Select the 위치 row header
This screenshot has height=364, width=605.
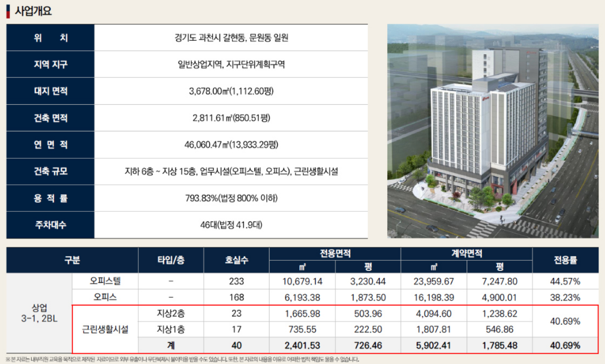pos(50,38)
